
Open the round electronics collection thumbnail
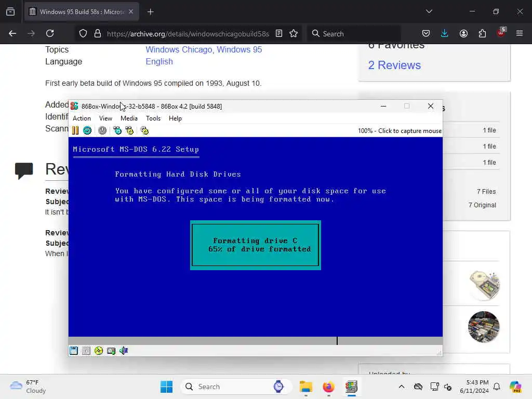click(484, 327)
